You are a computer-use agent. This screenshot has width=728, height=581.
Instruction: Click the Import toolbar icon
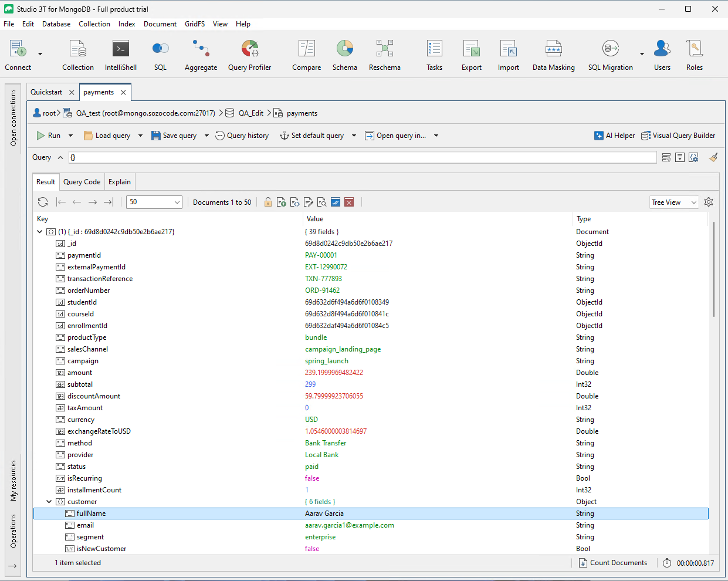click(509, 55)
